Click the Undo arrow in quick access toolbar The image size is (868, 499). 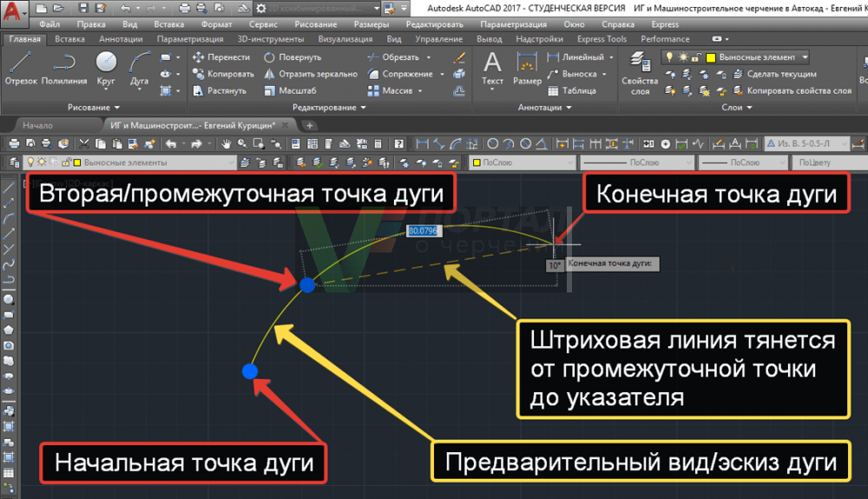point(126,8)
